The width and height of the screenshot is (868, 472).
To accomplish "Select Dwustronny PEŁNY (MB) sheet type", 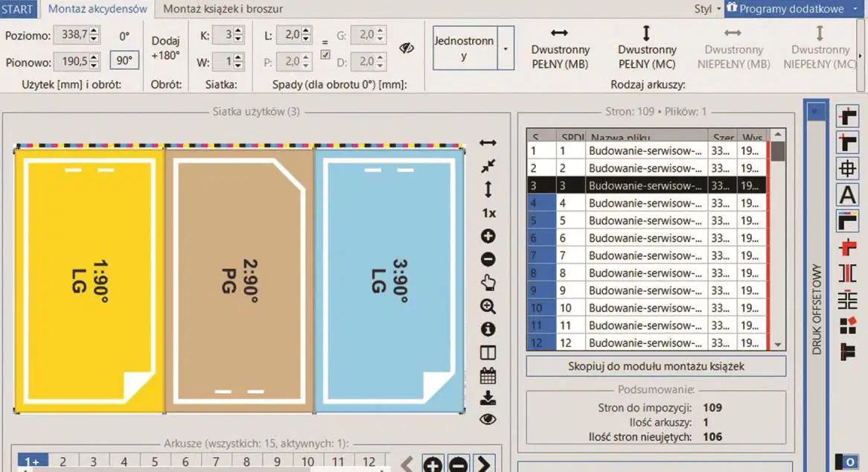I will tap(561, 48).
